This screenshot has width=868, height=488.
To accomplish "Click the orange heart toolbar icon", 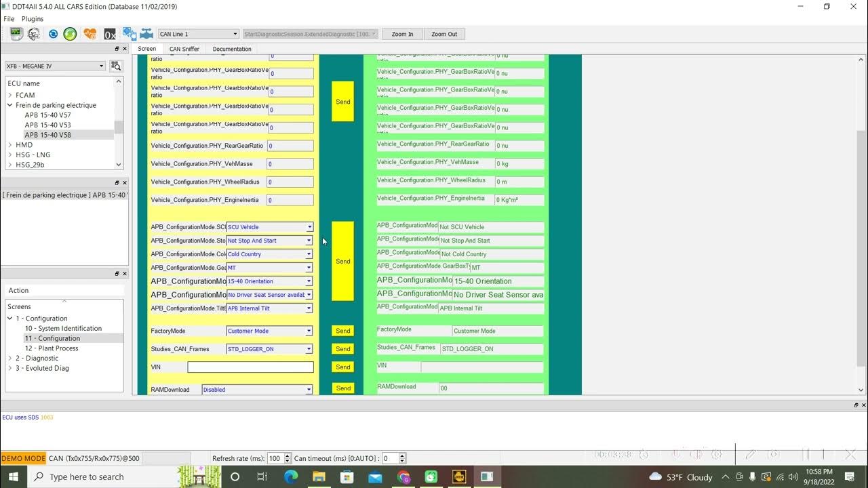I will point(90,34).
